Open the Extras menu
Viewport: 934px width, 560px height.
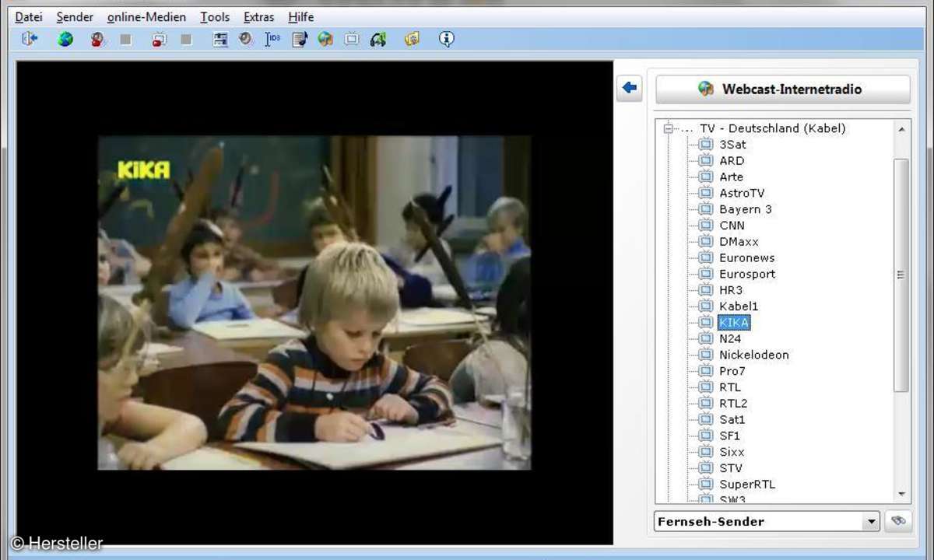coord(258,16)
